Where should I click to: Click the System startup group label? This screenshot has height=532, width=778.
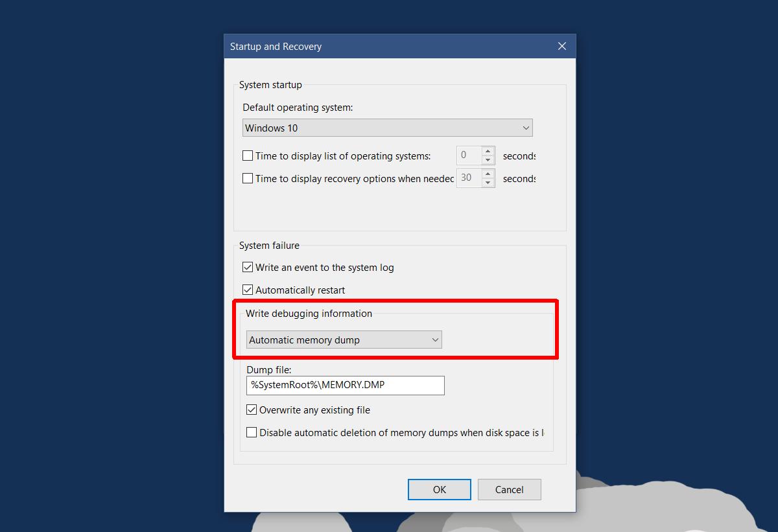270,85
